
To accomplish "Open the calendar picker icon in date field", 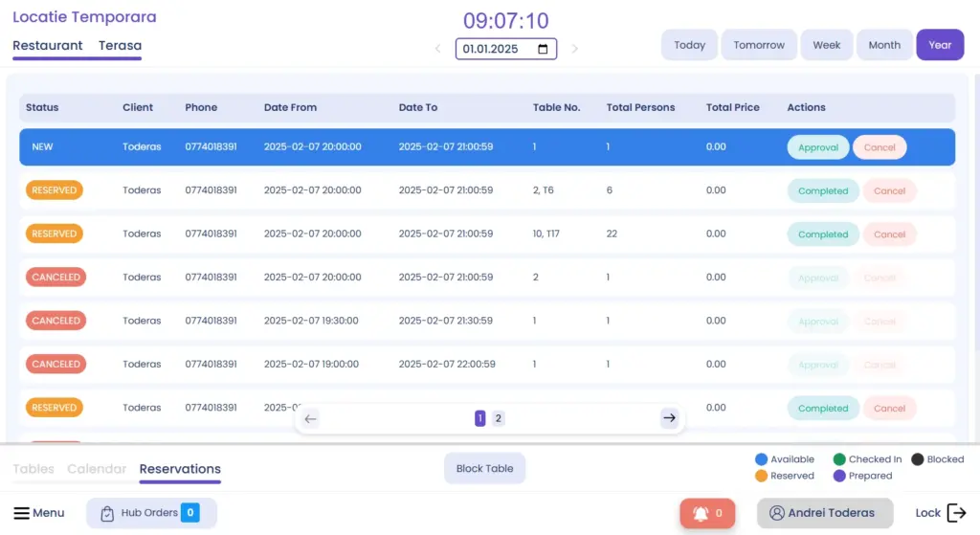I will (x=543, y=49).
